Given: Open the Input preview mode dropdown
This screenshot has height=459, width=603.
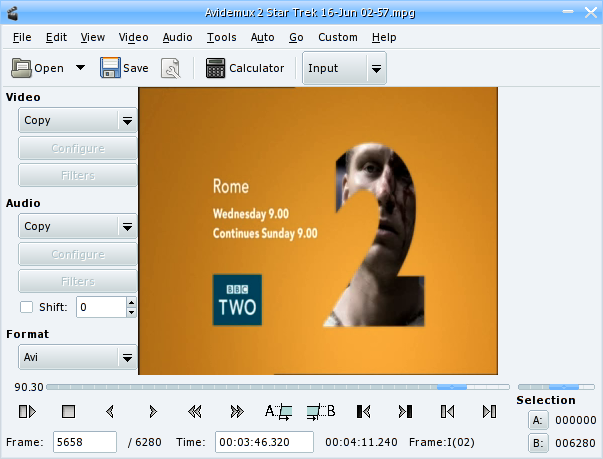Looking at the screenshot, I should click(344, 68).
